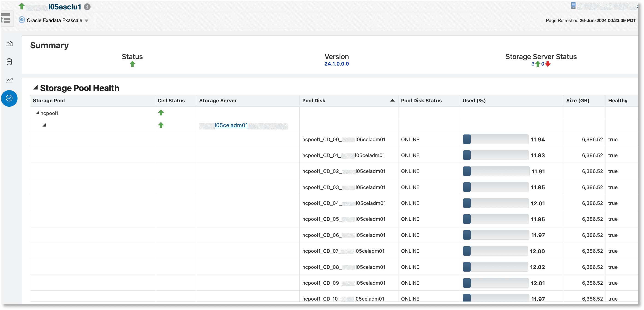Image resolution: width=644 pixels, height=310 pixels.
Task: Sort by the Pool Disk column arrow
Action: (392, 100)
